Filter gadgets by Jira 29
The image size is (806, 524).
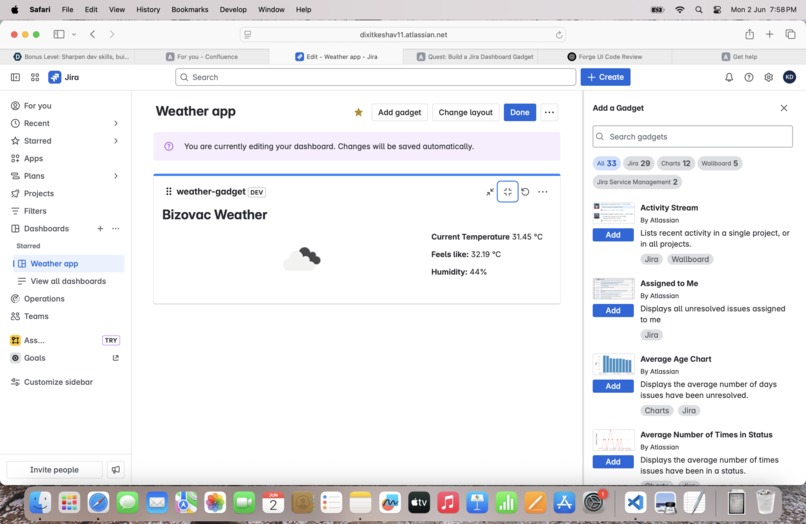point(638,163)
